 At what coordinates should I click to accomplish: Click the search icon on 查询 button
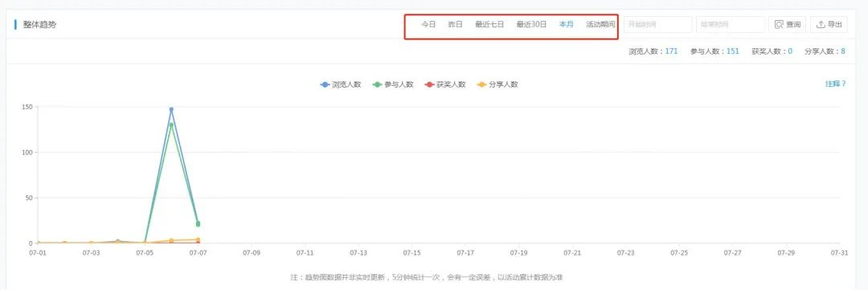coord(779,24)
